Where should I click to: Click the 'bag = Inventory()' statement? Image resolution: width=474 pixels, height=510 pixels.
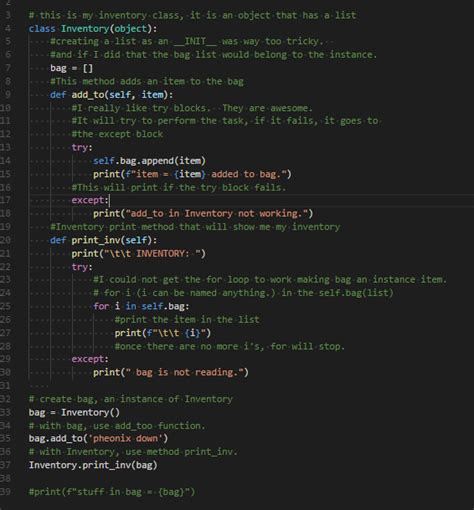click(x=74, y=413)
